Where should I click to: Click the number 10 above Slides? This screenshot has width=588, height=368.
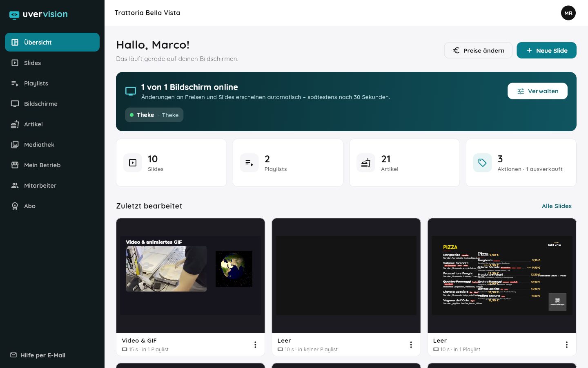[153, 159]
